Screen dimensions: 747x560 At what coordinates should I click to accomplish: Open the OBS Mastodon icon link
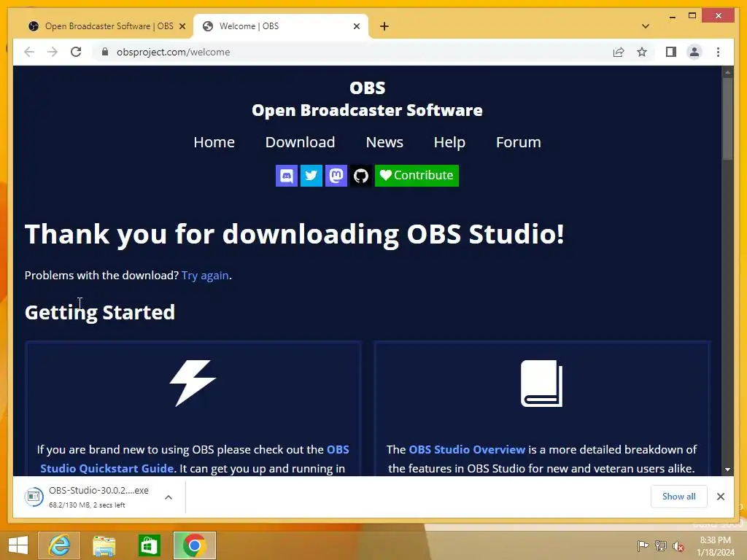pyautogui.click(x=336, y=176)
